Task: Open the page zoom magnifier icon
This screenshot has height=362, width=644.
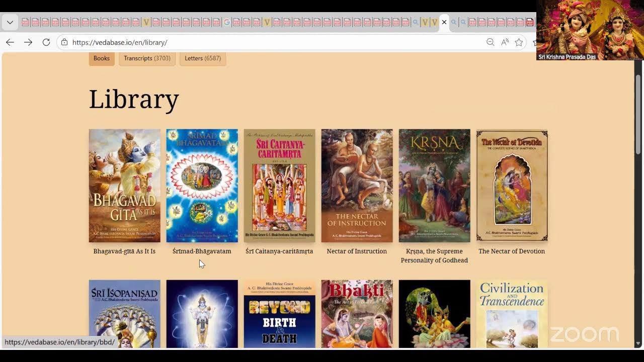Action: pos(490,42)
